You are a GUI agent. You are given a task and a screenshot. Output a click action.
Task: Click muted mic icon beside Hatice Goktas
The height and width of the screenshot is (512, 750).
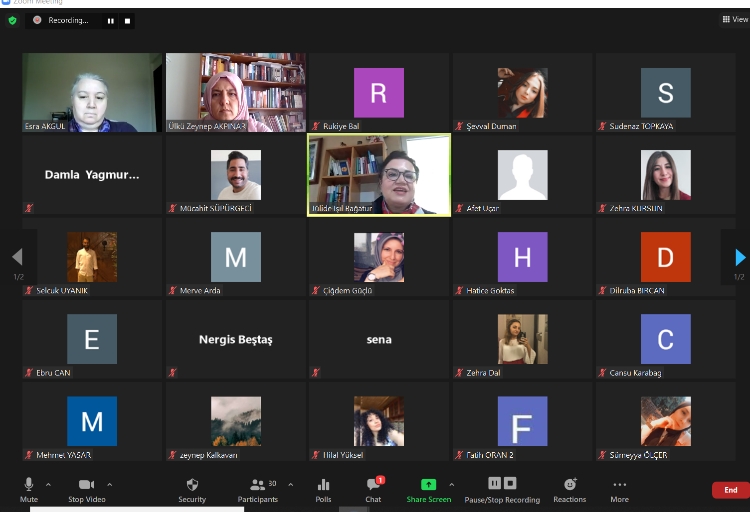(459, 290)
